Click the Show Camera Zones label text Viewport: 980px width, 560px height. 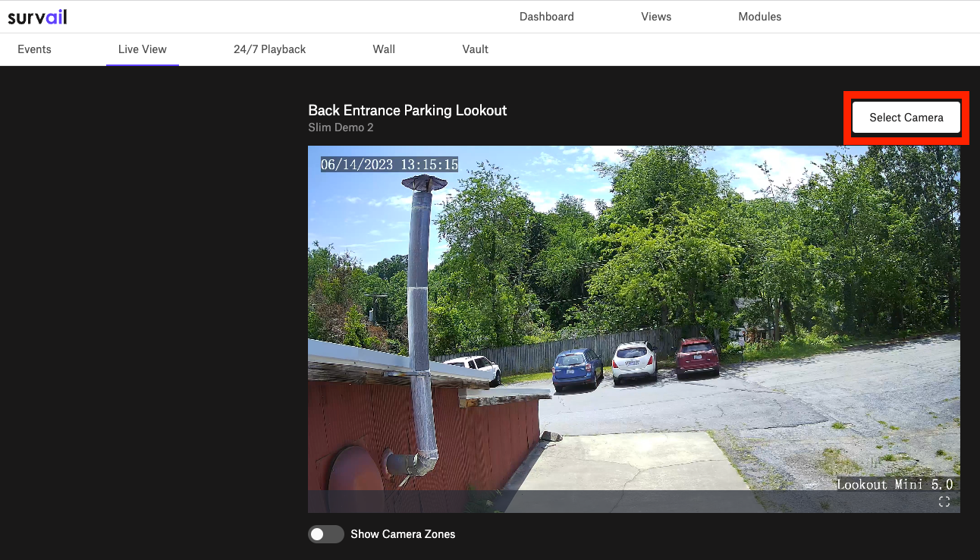(403, 534)
